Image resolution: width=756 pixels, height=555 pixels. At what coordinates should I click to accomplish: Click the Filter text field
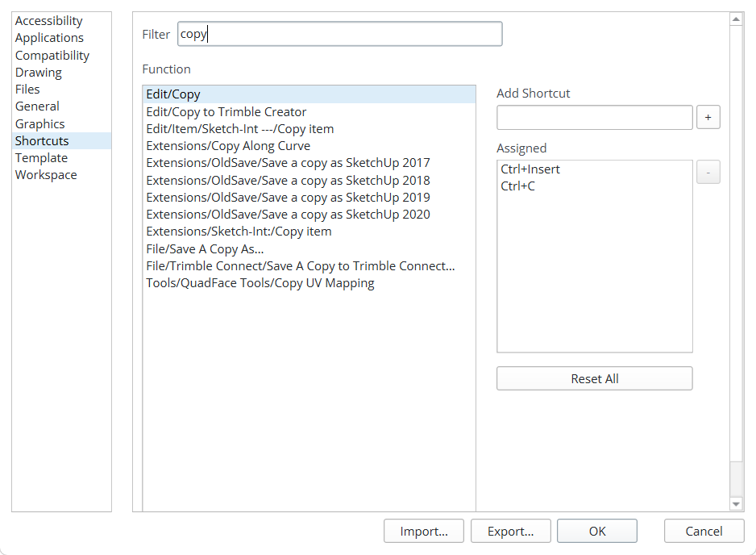coord(339,34)
